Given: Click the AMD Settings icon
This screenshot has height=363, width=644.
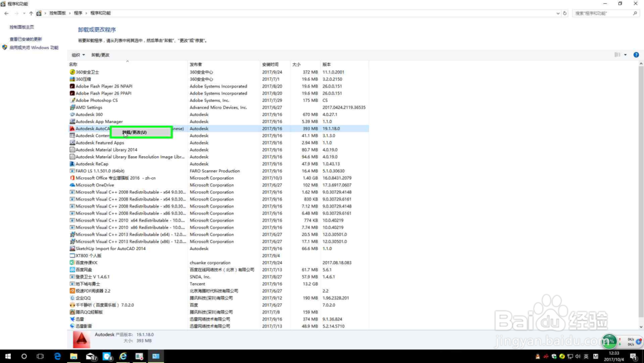Looking at the screenshot, I should 72,107.
